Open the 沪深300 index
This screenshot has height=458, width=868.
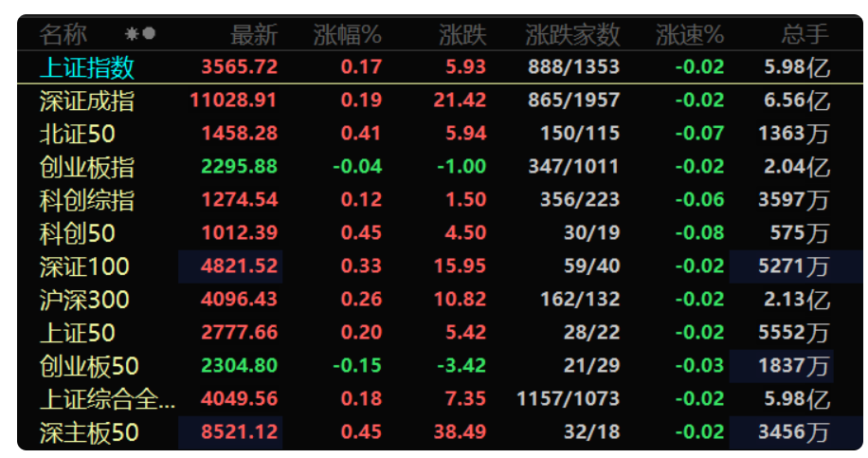(84, 301)
